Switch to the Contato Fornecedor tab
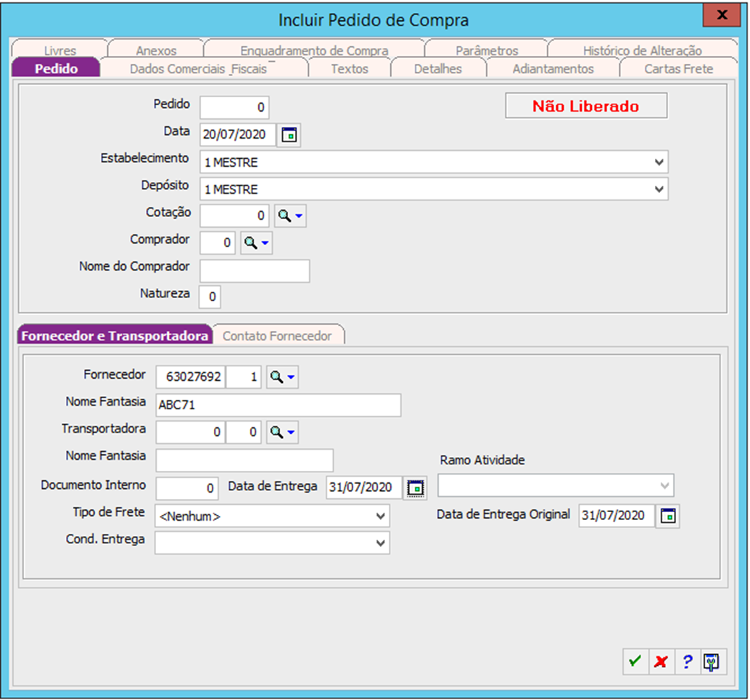 coord(277,335)
